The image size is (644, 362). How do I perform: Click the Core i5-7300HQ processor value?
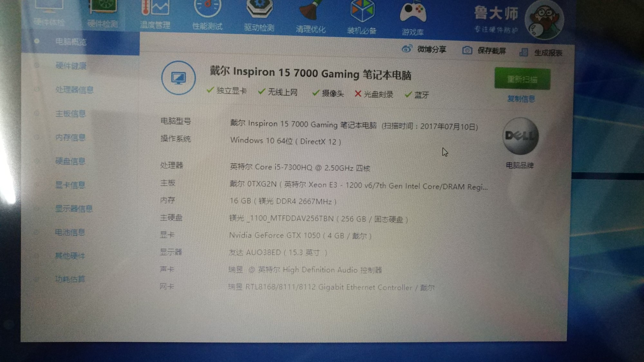(300, 167)
